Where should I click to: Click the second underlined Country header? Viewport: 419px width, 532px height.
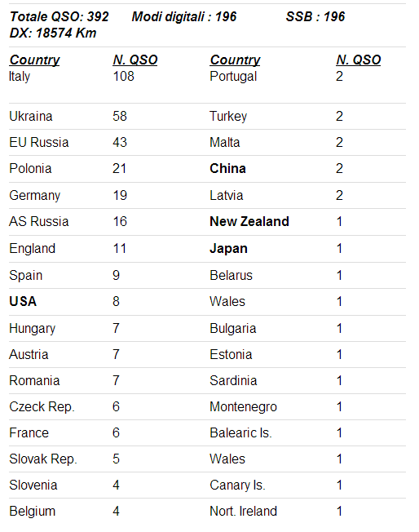235,60
